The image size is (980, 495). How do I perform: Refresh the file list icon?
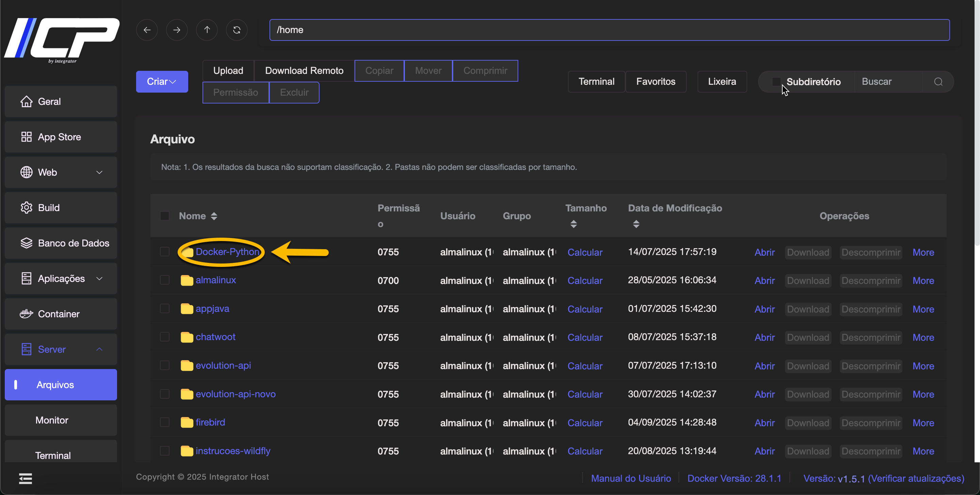click(236, 30)
